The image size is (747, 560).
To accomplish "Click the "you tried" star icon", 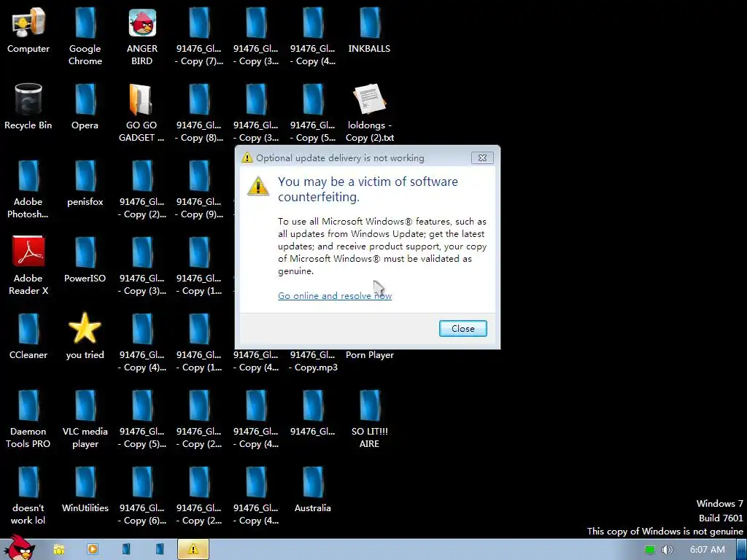I will (85, 336).
